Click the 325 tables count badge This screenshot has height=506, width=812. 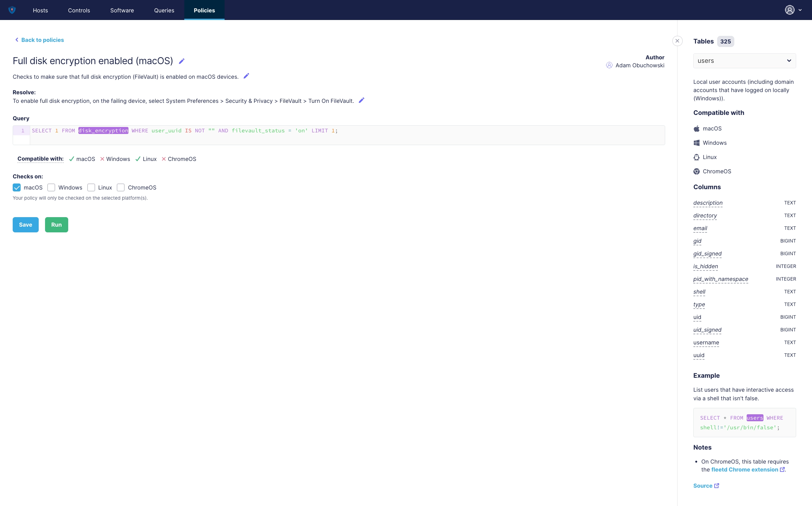tap(725, 42)
